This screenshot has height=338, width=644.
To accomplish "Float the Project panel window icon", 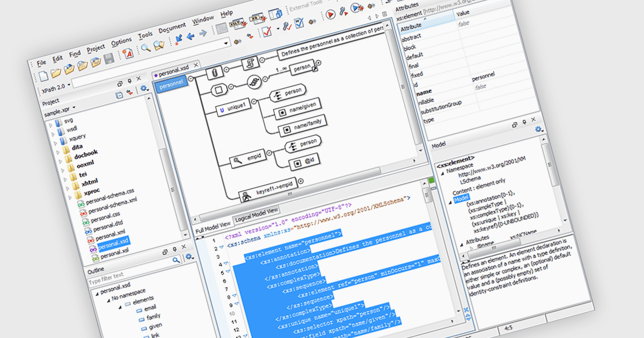I will coord(120,84).
